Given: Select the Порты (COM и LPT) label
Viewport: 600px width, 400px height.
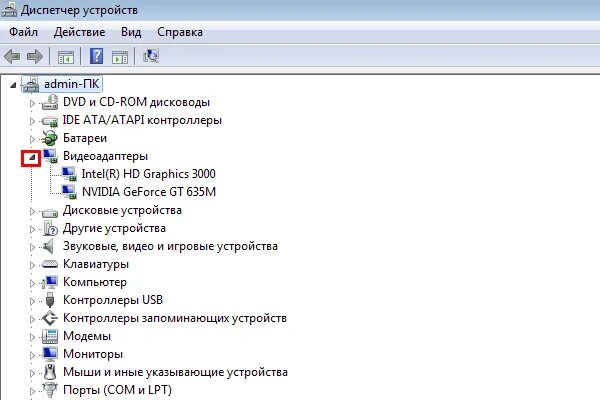Looking at the screenshot, I should tap(117, 390).
